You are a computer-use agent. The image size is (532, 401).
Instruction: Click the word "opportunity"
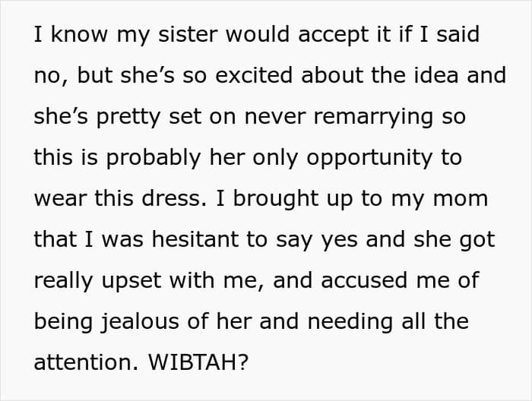pyautogui.click(x=369, y=159)
